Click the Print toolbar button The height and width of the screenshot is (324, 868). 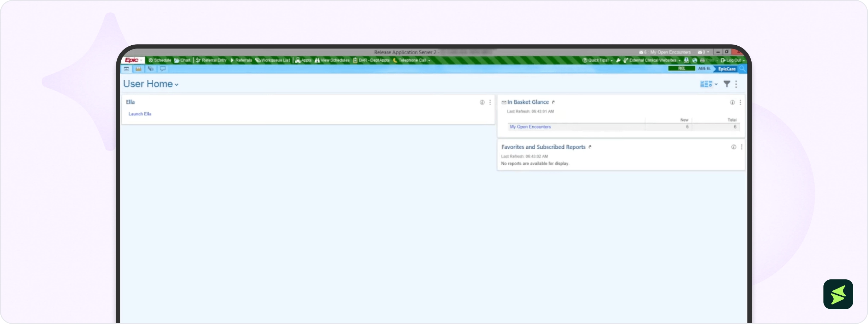click(x=707, y=60)
